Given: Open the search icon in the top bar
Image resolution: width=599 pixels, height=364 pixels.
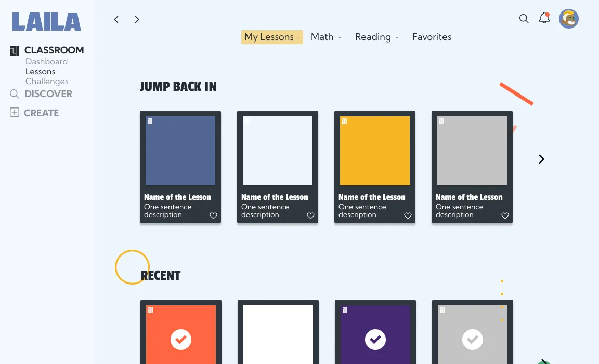Looking at the screenshot, I should pyautogui.click(x=524, y=19).
